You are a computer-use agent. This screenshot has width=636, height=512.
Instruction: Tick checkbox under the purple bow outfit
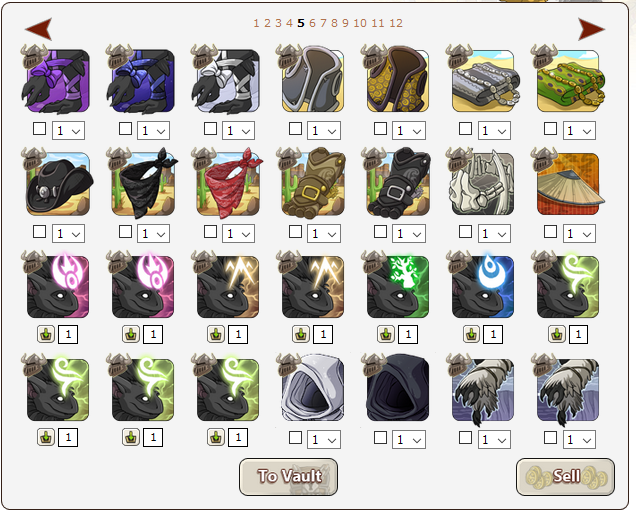pos(39,129)
